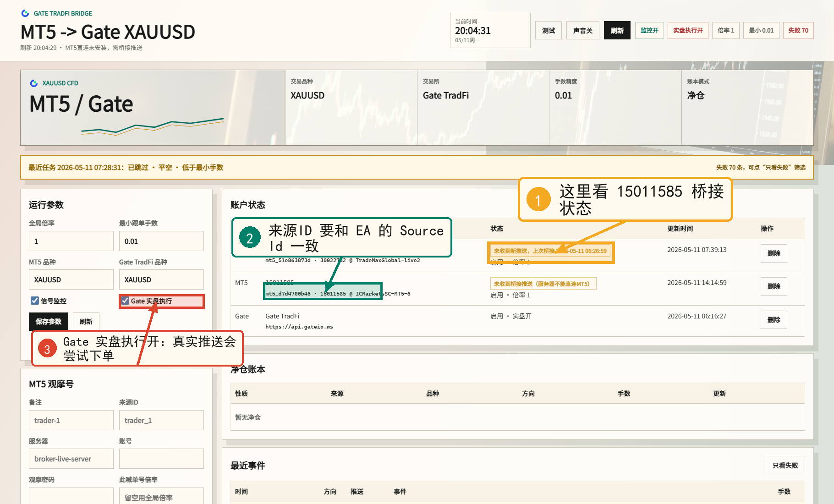Click the 最小 0.01 button
Image resolution: width=834 pixels, height=504 pixels.
pyautogui.click(x=761, y=30)
